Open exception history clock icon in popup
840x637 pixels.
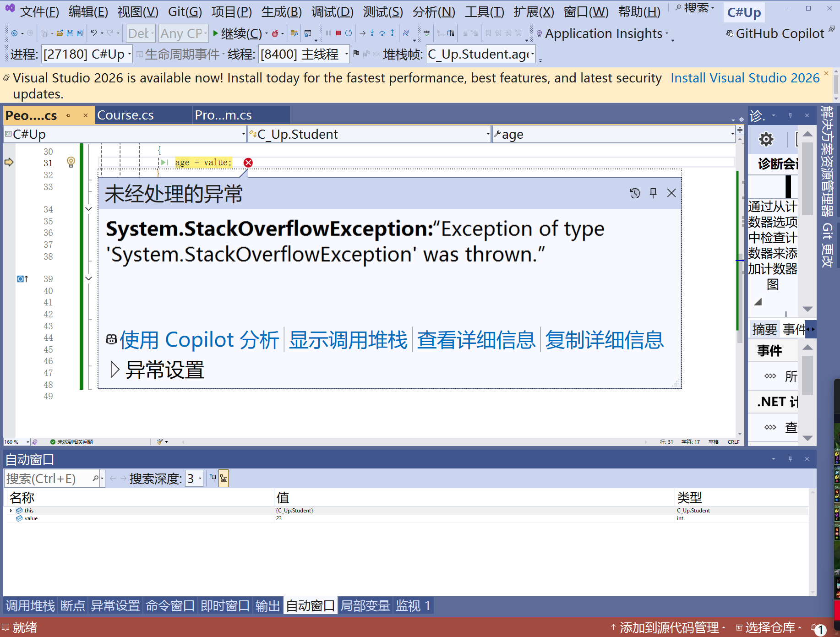[x=635, y=193]
